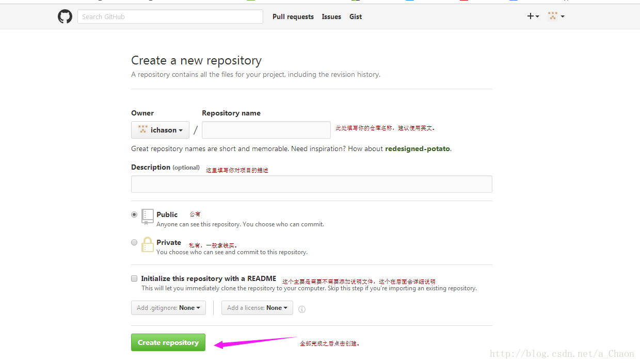This screenshot has height=364, width=640.
Task: Click the Description (optional) label
Action: pyautogui.click(x=165, y=167)
